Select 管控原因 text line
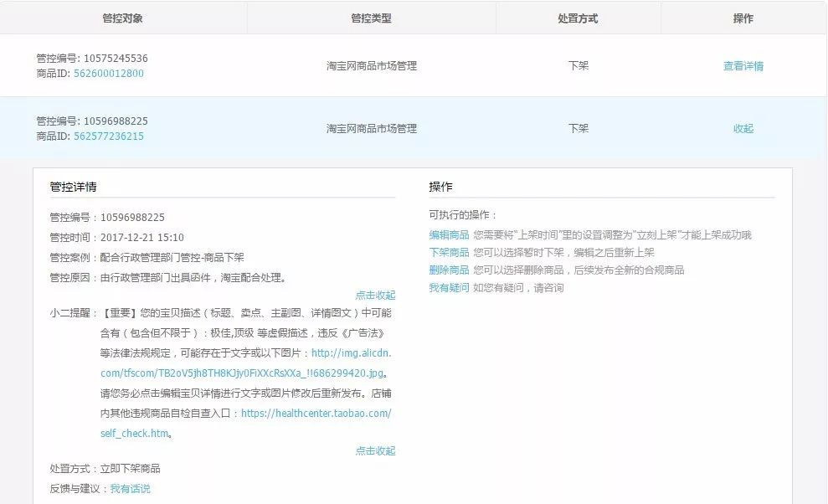The height and width of the screenshot is (504, 828). 168,278
